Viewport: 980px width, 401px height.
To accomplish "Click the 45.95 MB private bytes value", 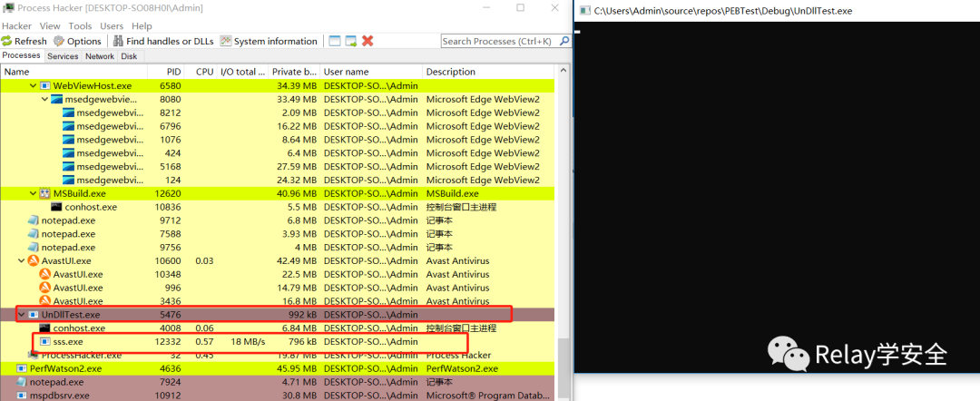I will click(296, 369).
